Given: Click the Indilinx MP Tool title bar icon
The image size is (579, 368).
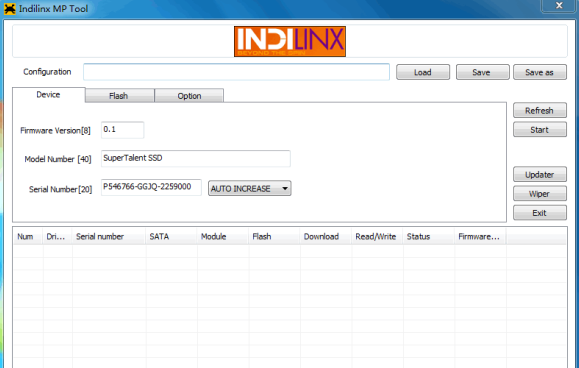Looking at the screenshot, I should 10,8.
